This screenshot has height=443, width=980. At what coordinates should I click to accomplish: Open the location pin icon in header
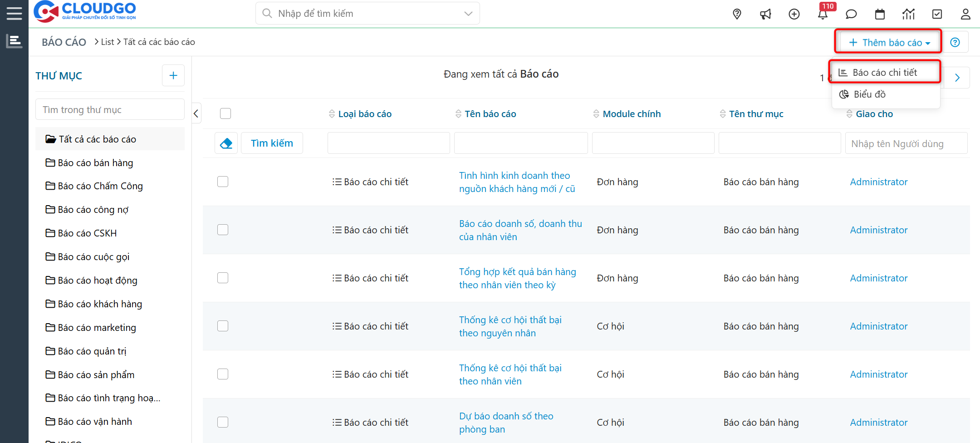coord(737,14)
